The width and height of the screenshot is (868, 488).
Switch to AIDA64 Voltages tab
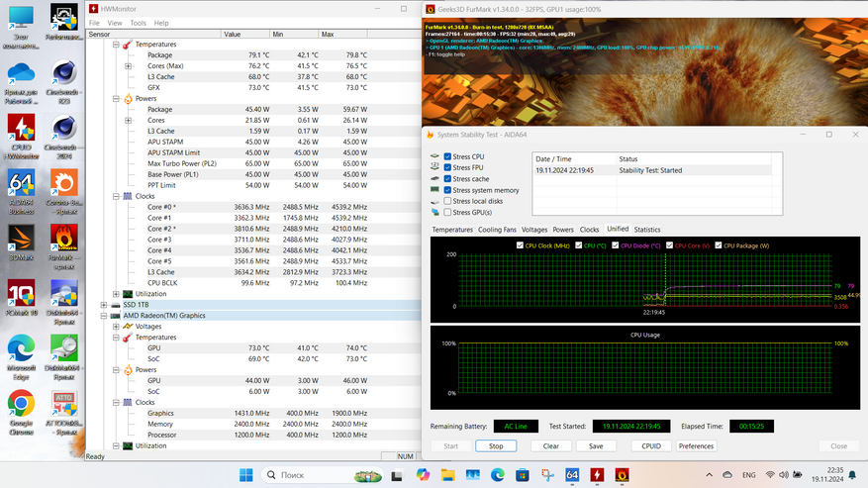[534, 230]
